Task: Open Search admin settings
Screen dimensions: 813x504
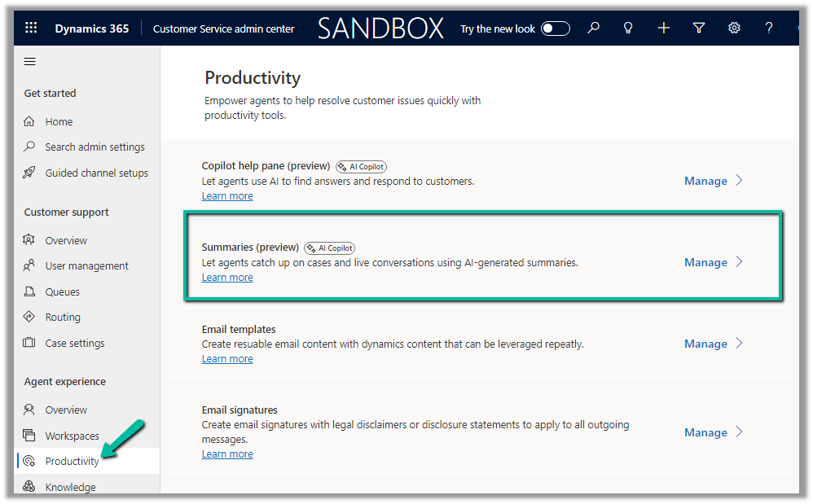Action: tap(94, 147)
